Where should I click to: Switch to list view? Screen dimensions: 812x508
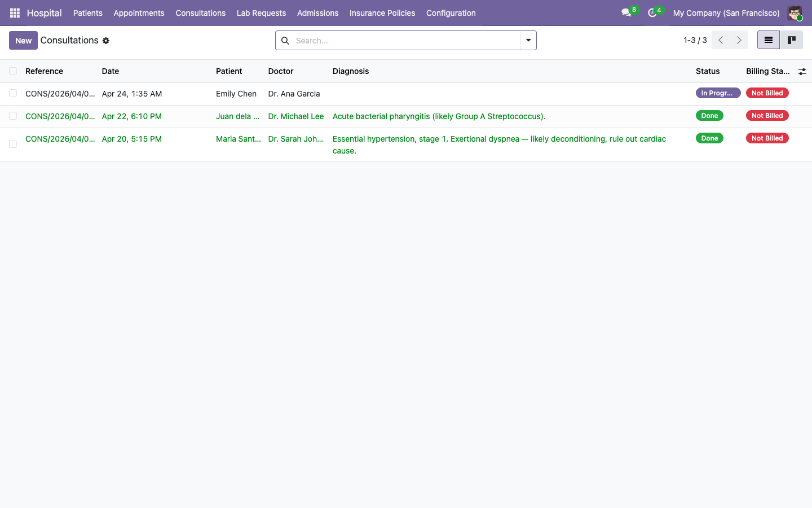pyautogui.click(x=768, y=40)
